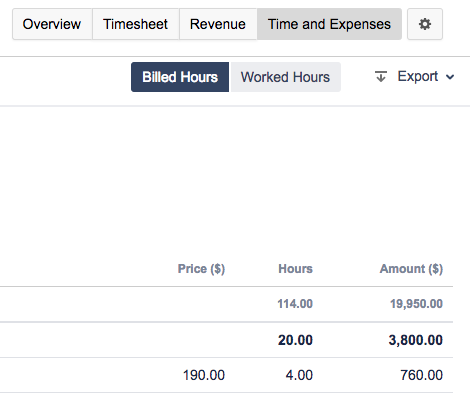The width and height of the screenshot is (470, 394).
Task: Click the Price ($) column header
Action: (x=201, y=269)
